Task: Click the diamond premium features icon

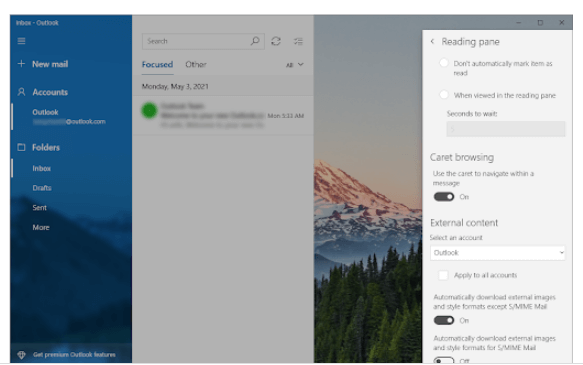Action: point(22,355)
